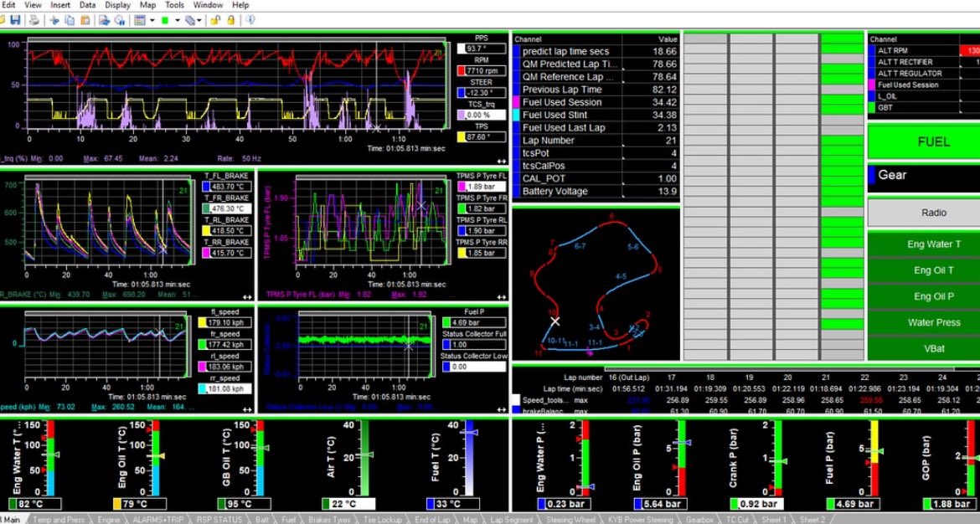
Task: Click the tag-shaped toolbar icon
Action: (x=189, y=21)
